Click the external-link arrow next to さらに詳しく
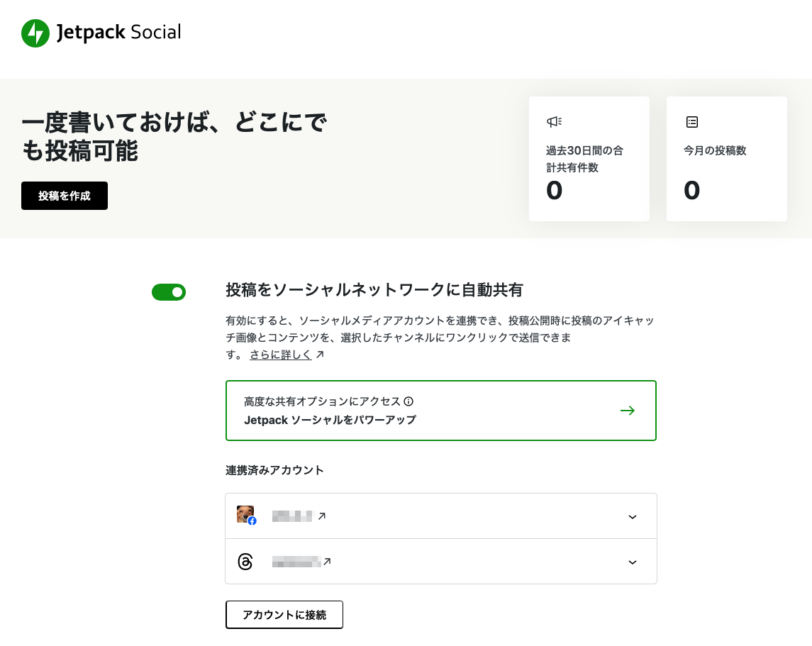Image resolution: width=812 pixels, height=646 pixels. (320, 355)
